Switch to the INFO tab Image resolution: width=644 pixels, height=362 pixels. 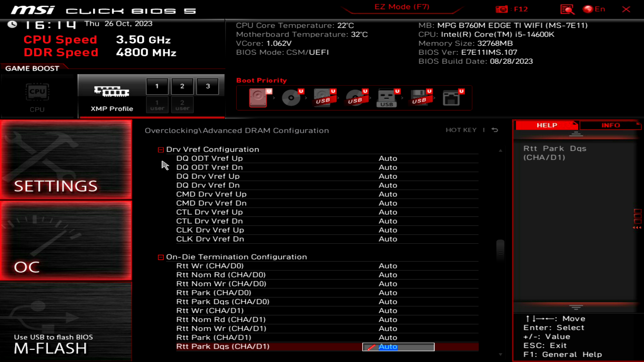610,125
